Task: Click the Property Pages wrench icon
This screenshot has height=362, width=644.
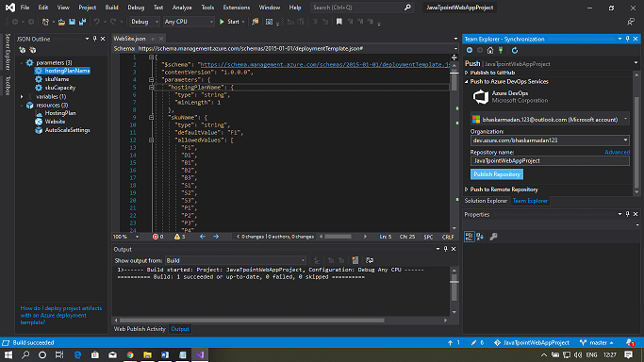Action: point(494,237)
